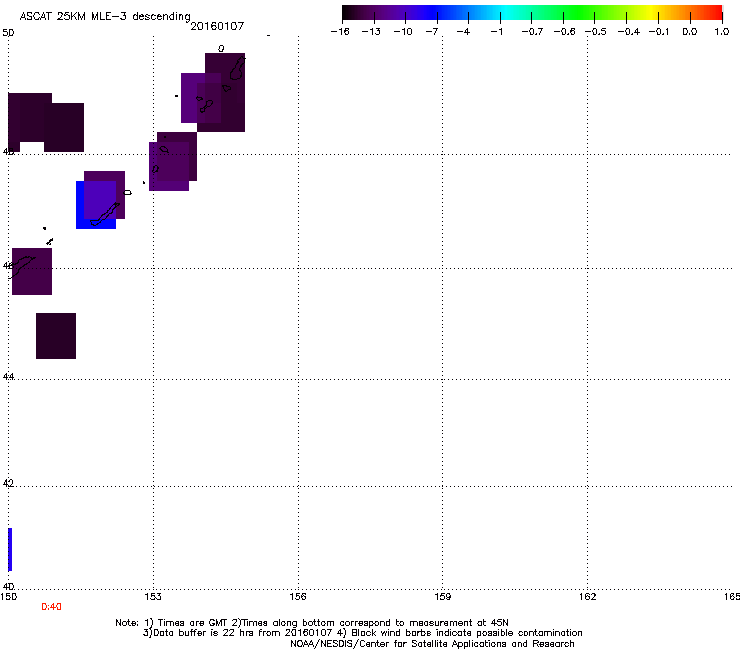Click the red "0:40" swath time label
The width and height of the screenshot is (740, 650).
51,607
